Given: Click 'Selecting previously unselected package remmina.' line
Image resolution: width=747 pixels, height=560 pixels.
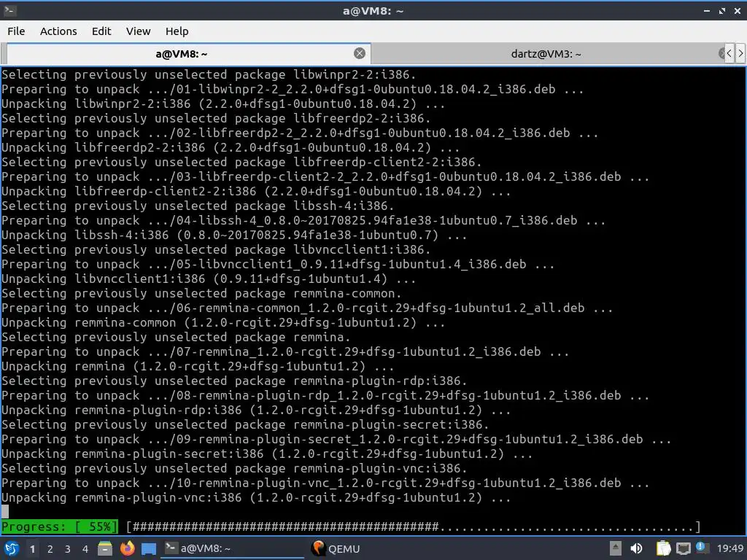Looking at the screenshot, I should pos(176,337).
